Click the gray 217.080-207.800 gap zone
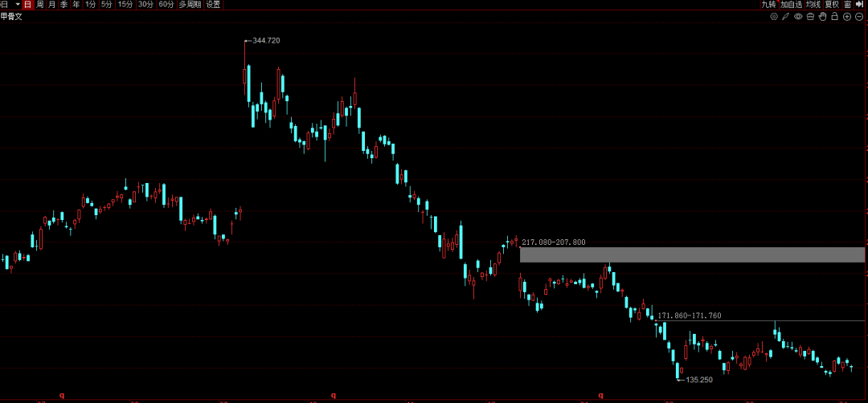This screenshot has width=868, height=403. pyautogui.click(x=691, y=254)
